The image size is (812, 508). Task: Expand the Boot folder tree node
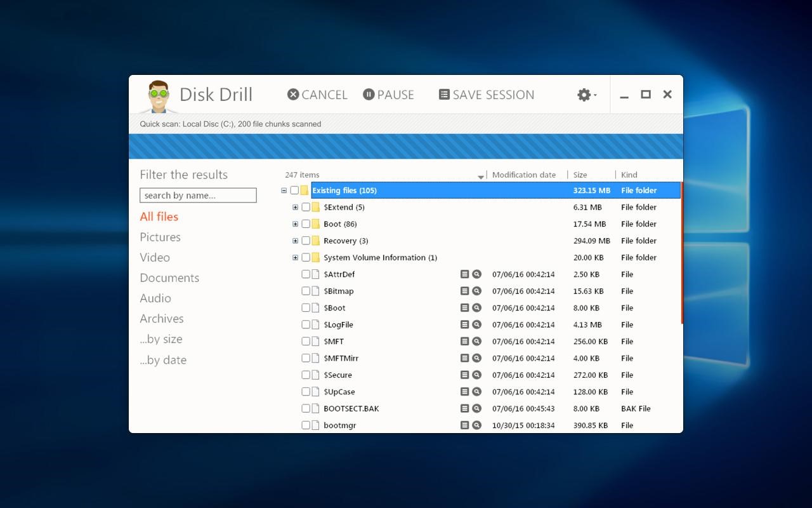tap(295, 224)
